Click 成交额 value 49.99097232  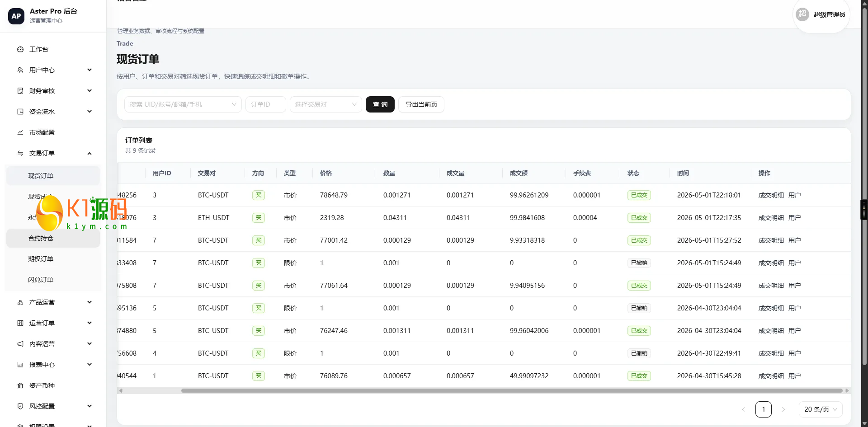pos(529,376)
